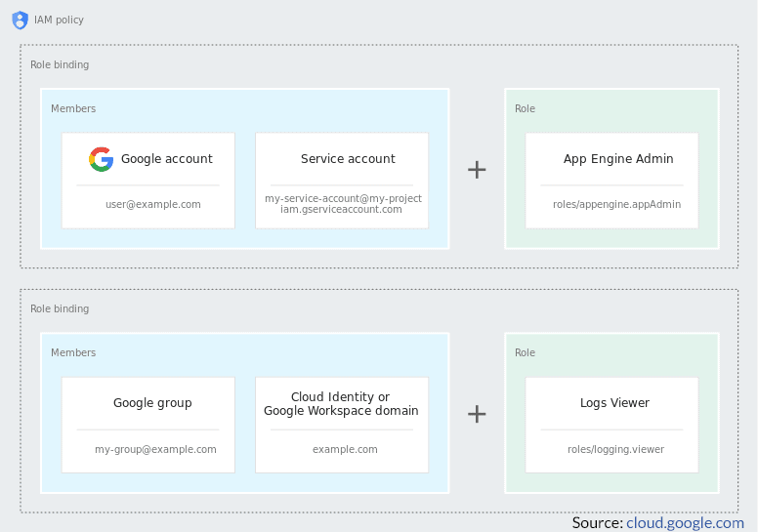Viewport: 758px width, 532px height.
Task: Click the my-service-account email address
Action: pyautogui.click(x=343, y=203)
